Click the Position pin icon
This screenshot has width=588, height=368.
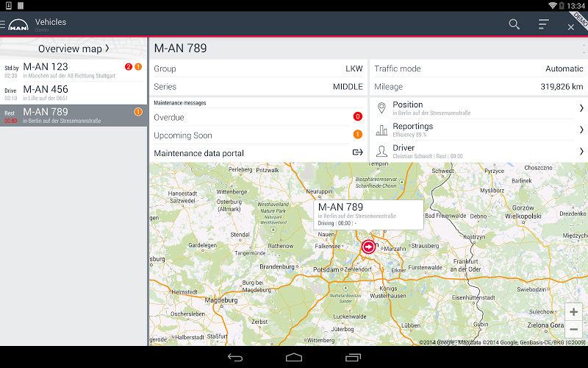(381, 107)
